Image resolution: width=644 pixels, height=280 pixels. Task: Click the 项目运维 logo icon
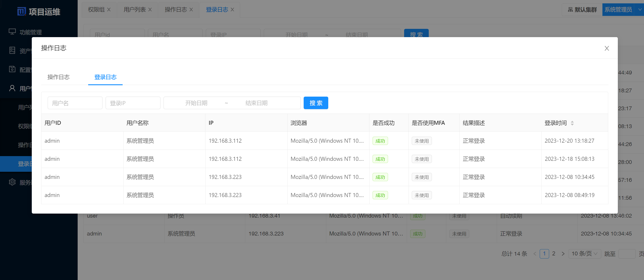click(x=21, y=11)
